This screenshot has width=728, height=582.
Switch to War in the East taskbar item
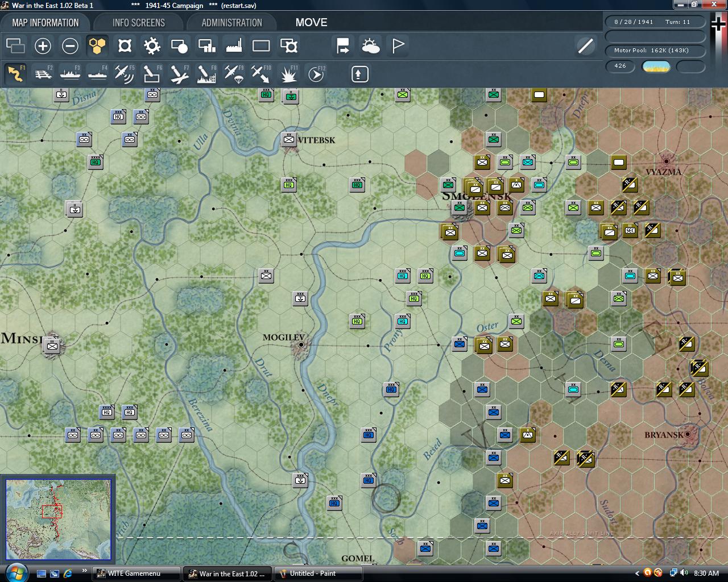click(228, 573)
